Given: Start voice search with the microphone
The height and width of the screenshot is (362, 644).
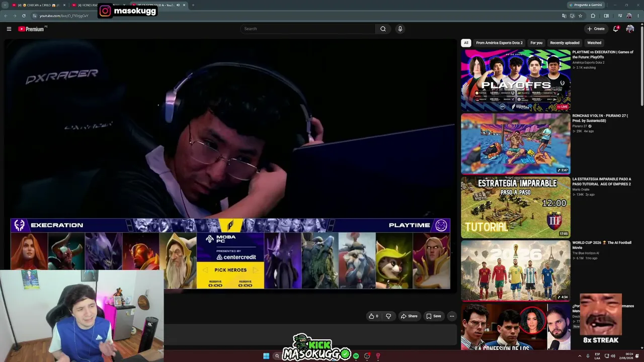Looking at the screenshot, I should click(400, 29).
